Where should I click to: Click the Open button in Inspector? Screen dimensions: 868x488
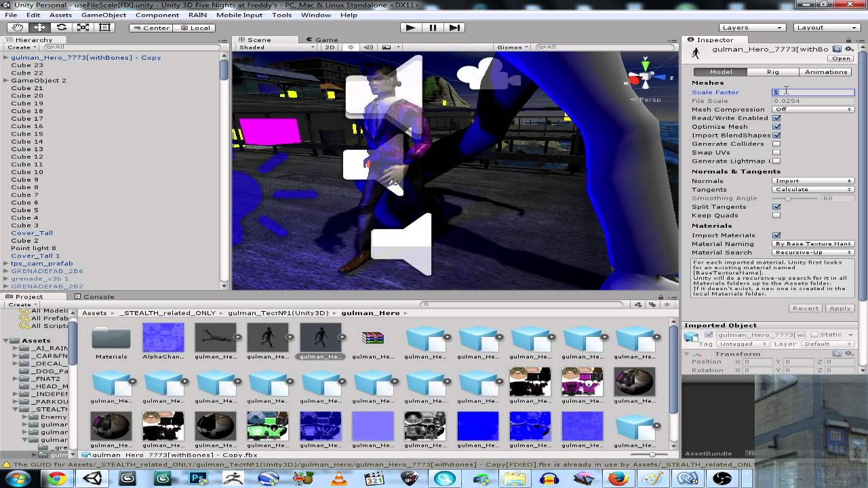click(841, 58)
